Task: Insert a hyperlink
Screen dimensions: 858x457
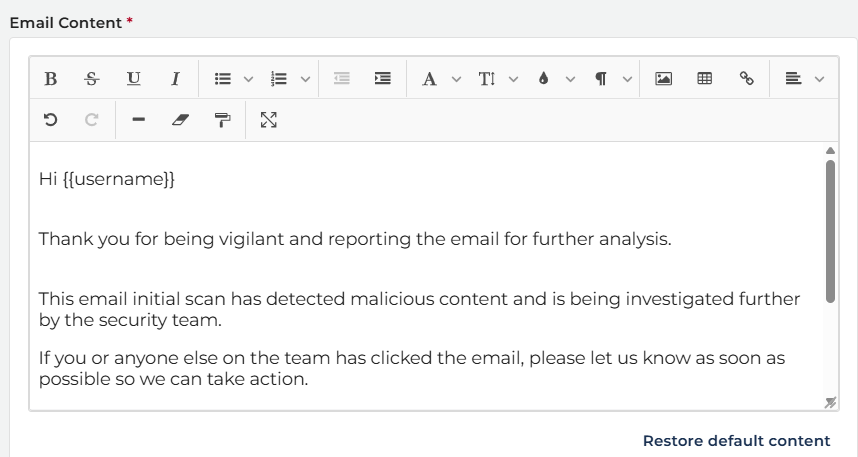Action: [x=746, y=79]
